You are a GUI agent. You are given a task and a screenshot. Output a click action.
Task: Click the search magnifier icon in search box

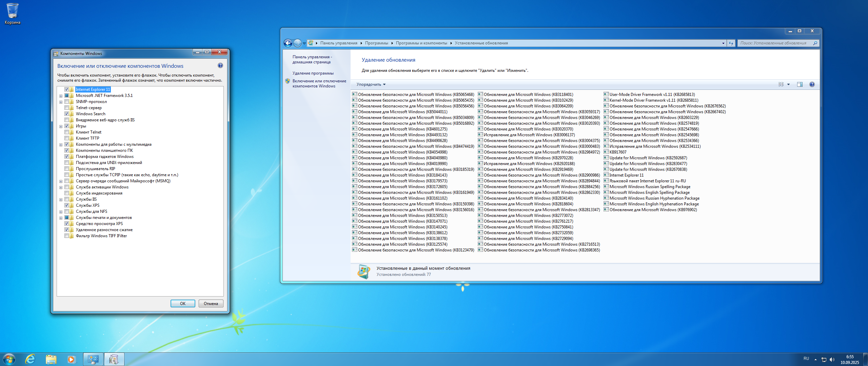click(815, 43)
